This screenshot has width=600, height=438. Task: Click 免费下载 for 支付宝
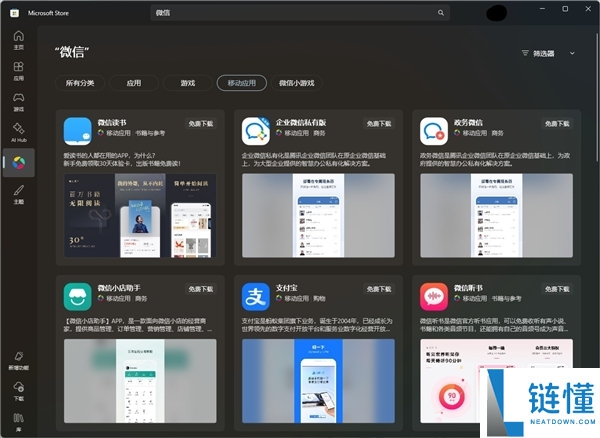click(379, 289)
